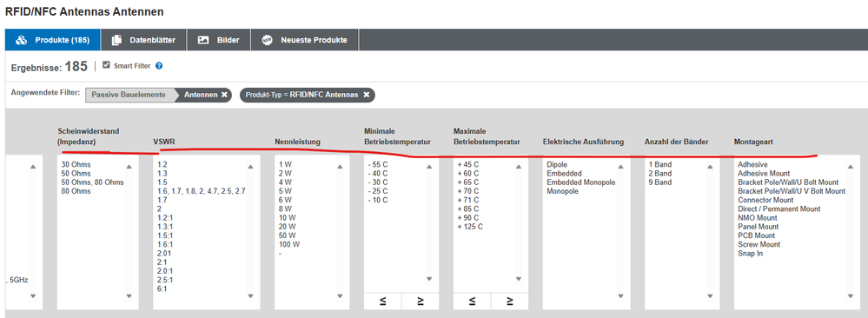Open the Smart Filter help icon
Viewport: 868px width, 318px height.
[x=159, y=66]
